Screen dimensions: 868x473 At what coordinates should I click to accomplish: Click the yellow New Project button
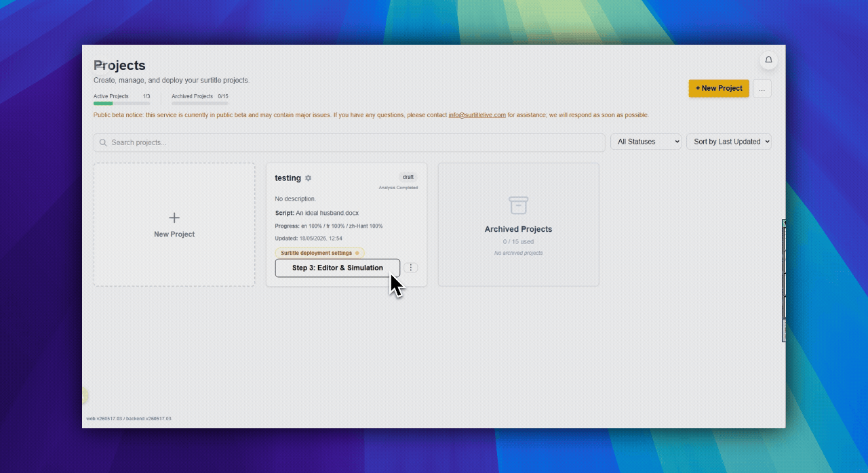719,88
